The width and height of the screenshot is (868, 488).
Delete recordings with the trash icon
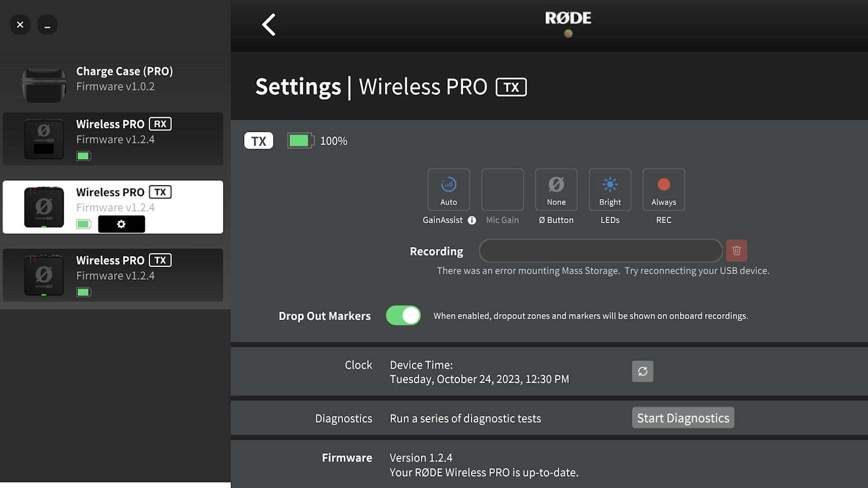pyautogui.click(x=736, y=250)
